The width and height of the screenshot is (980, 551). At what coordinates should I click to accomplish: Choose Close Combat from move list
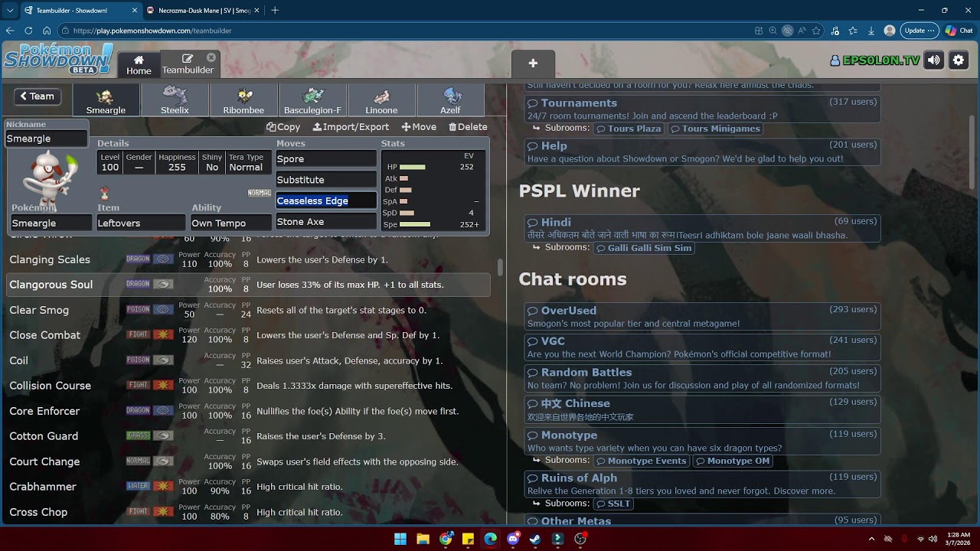[249, 335]
